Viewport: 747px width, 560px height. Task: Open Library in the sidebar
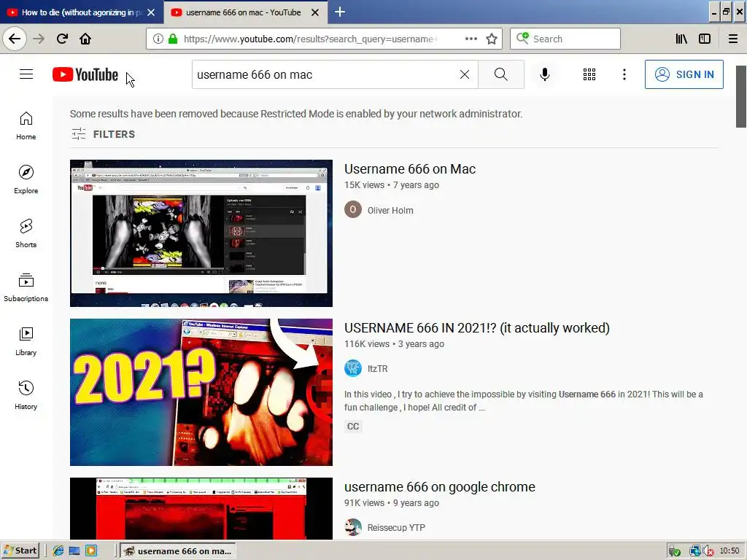(26, 341)
